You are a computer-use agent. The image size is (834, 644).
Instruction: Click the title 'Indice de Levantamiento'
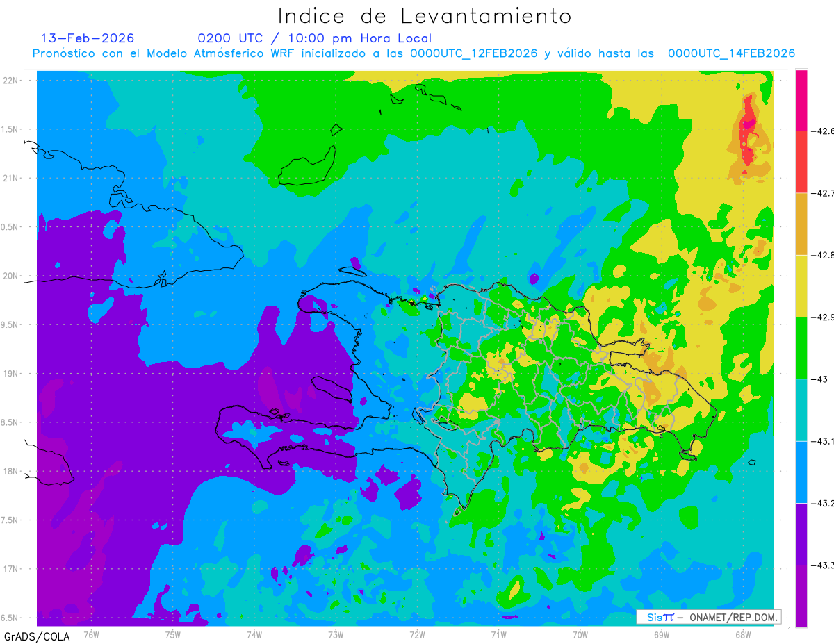425,15
